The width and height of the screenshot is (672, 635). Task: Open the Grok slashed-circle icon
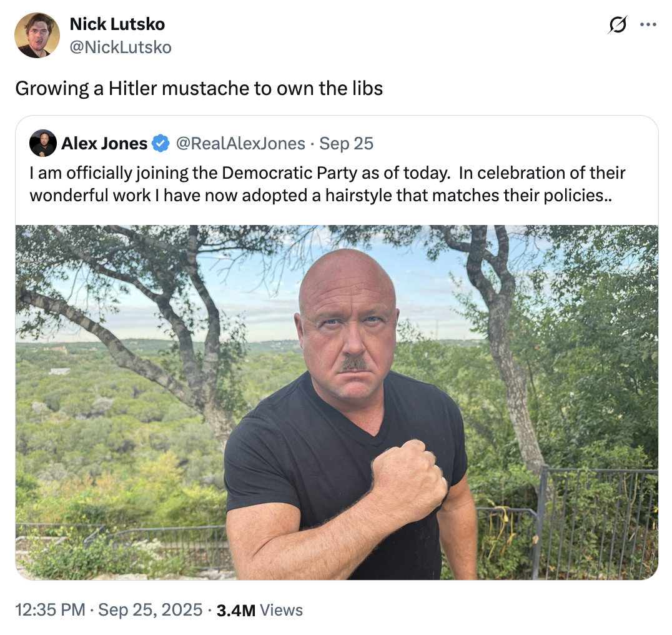click(617, 25)
